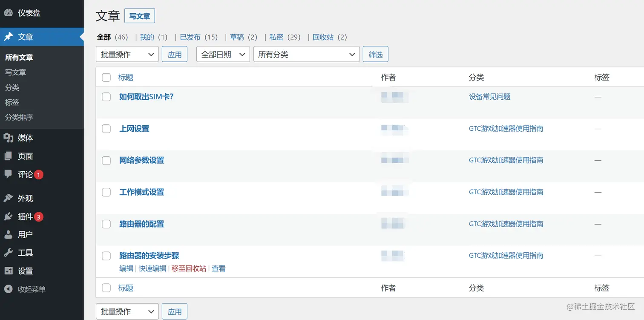This screenshot has height=320, width=644.
Task: Check the box for 路由器的安装步骤
Action: [x=106, y=256]
